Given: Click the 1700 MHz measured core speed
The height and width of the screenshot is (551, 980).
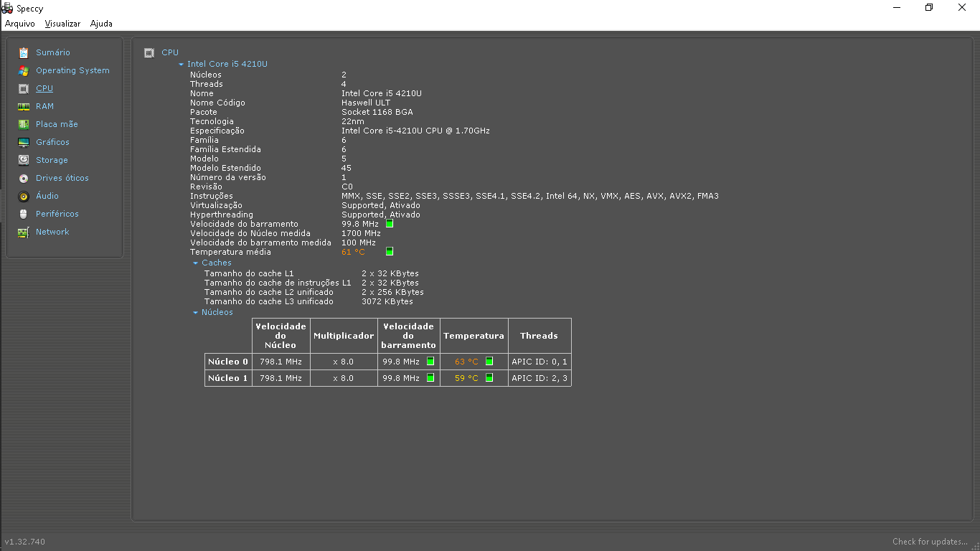Looking at the screenshot, I should coord(361,233).
